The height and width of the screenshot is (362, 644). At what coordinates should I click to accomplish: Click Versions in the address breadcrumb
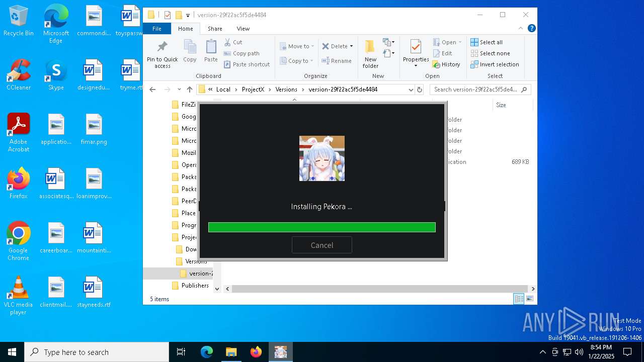point(286,89)
